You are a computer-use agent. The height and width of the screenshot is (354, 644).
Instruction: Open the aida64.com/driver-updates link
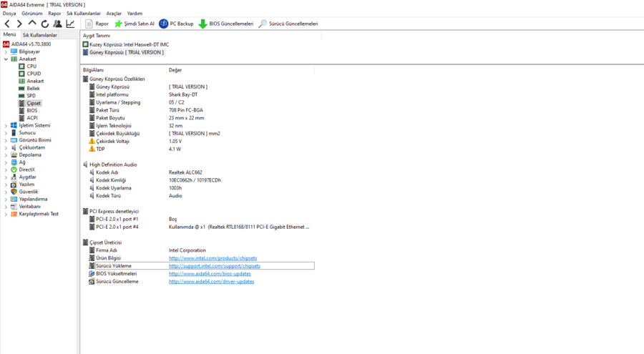tap(211, 282)
